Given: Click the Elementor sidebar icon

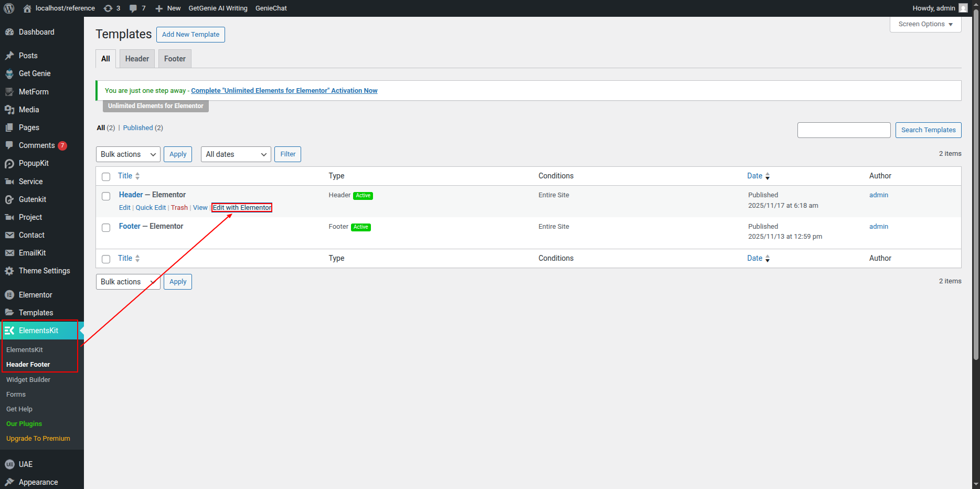Looking at the screenshot, I should [9, 295].
